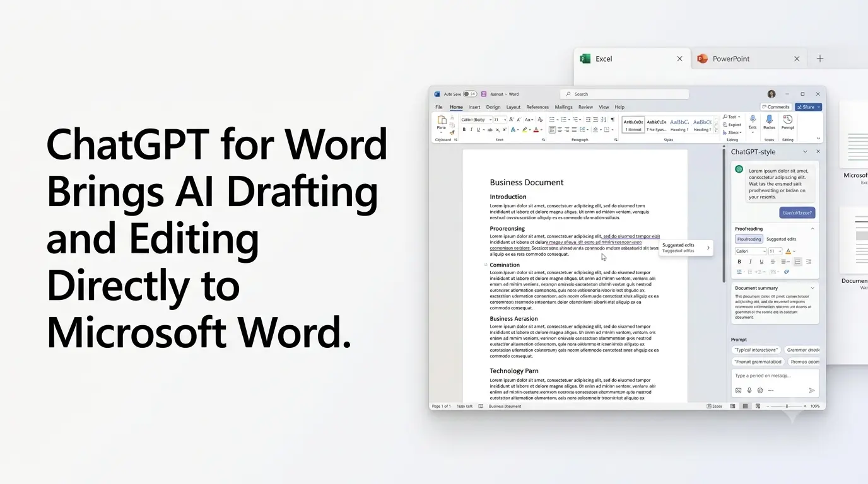868x484 pixels.
Task: Open the Prompt icon in ribbon
Action: coord(788,119)
